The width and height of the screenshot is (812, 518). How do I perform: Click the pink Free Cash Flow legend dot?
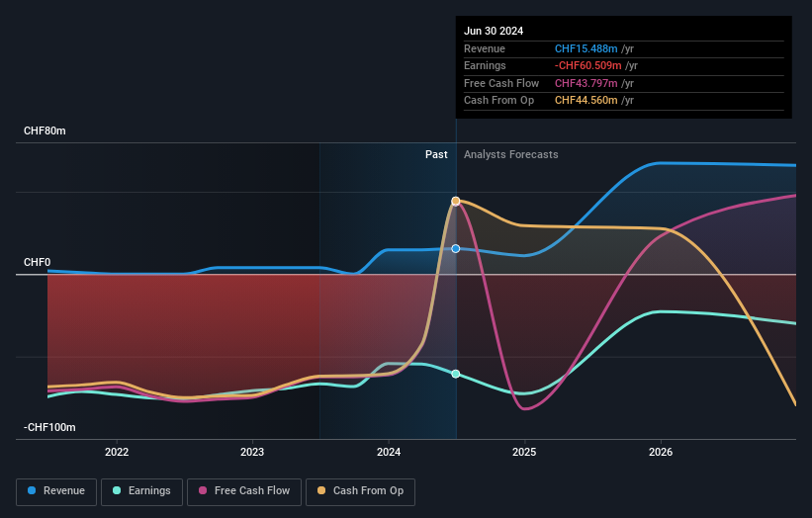point(203,490)
